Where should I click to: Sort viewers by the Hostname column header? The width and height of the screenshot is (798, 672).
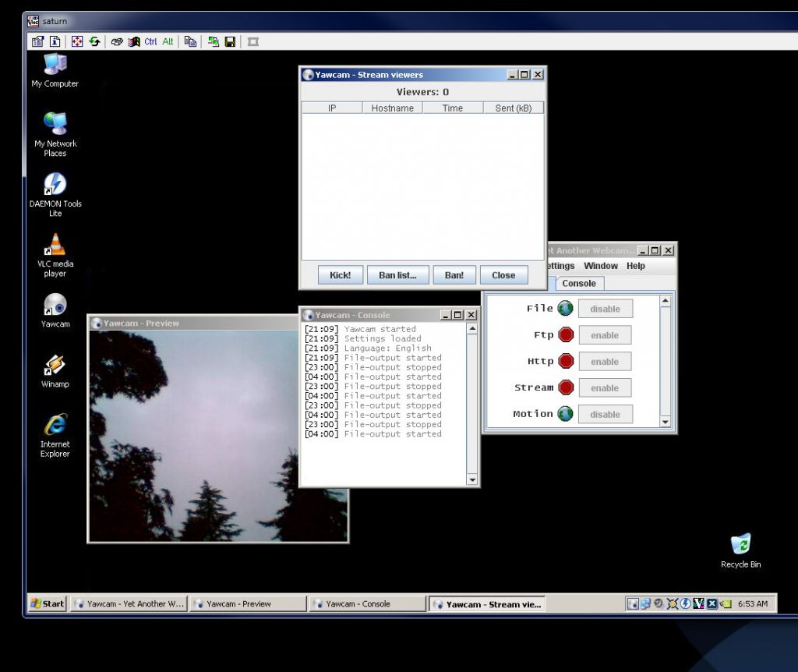(393, 108)
